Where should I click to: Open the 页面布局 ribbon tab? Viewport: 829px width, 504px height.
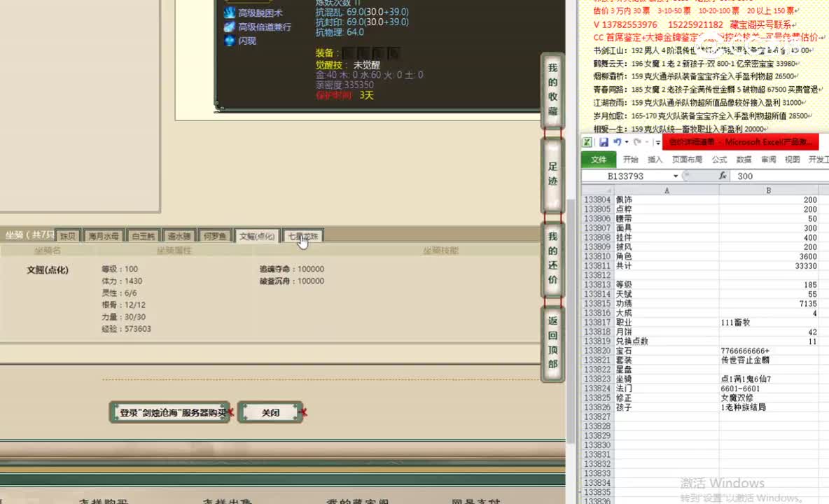click(687, 160)
